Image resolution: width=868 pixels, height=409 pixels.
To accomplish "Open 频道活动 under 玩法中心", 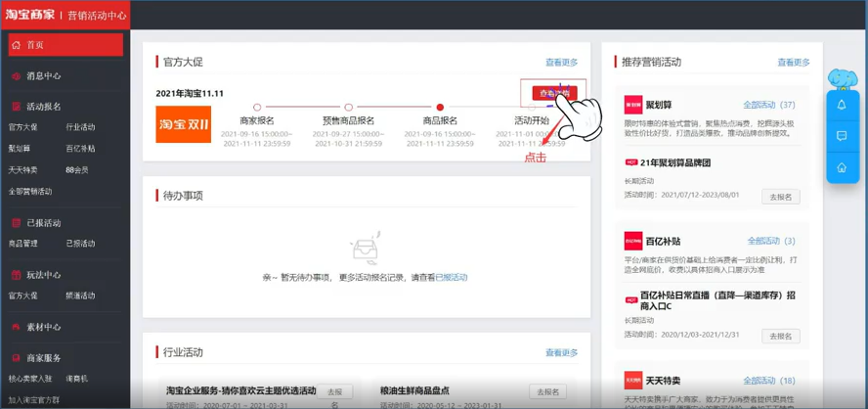I will pyautogui.click(x=80, y=295).
